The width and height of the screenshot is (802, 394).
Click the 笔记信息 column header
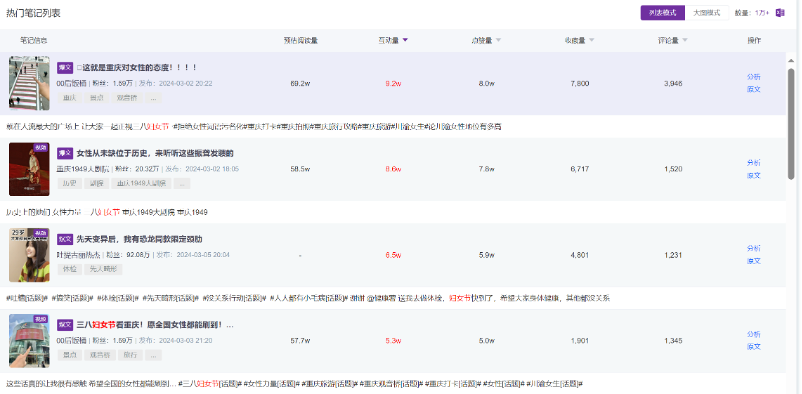click(x=34, y=40)
